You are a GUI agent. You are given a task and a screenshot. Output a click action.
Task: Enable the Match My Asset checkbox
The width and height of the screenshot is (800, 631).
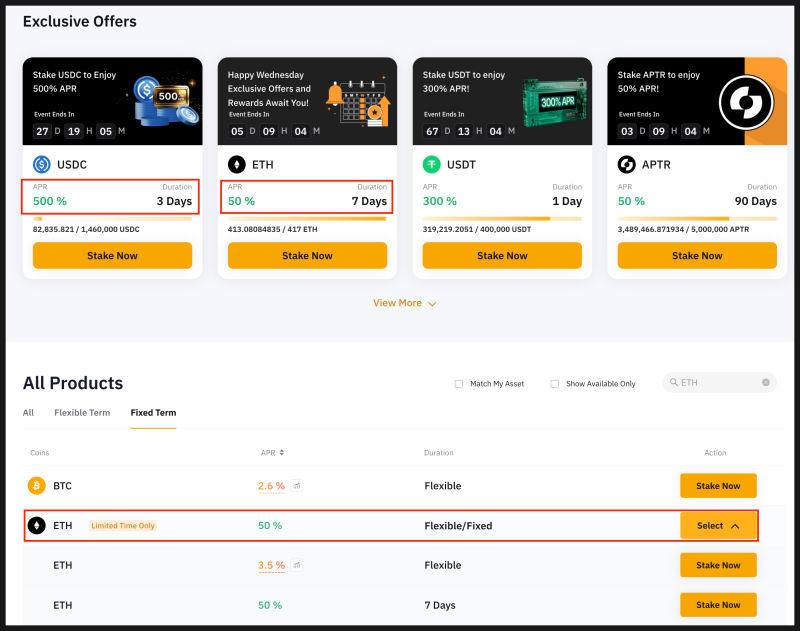tap(459, 384)
